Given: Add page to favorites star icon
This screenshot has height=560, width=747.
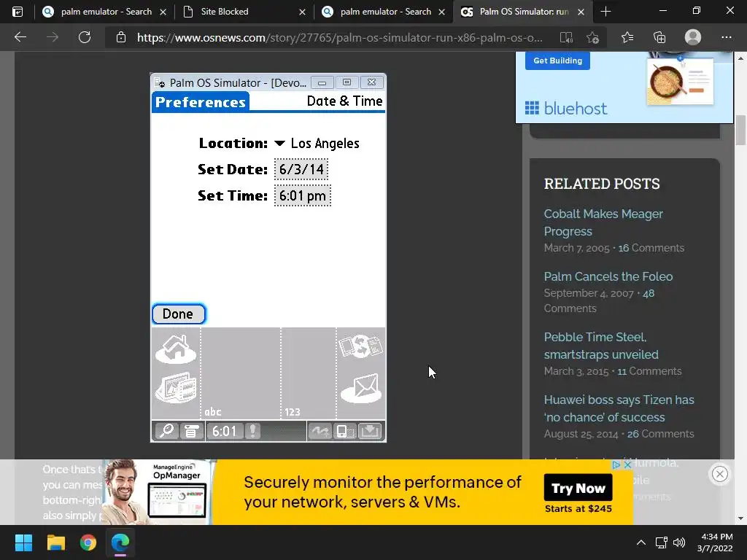Looking at the screenshot, I should 592,37.
